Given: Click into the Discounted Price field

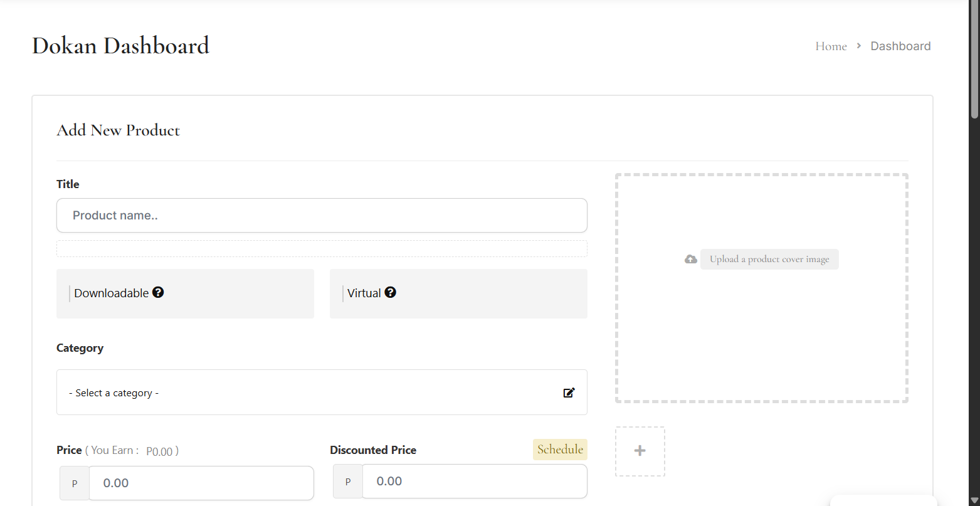Looking at the screenshot, I should point(474,482).
